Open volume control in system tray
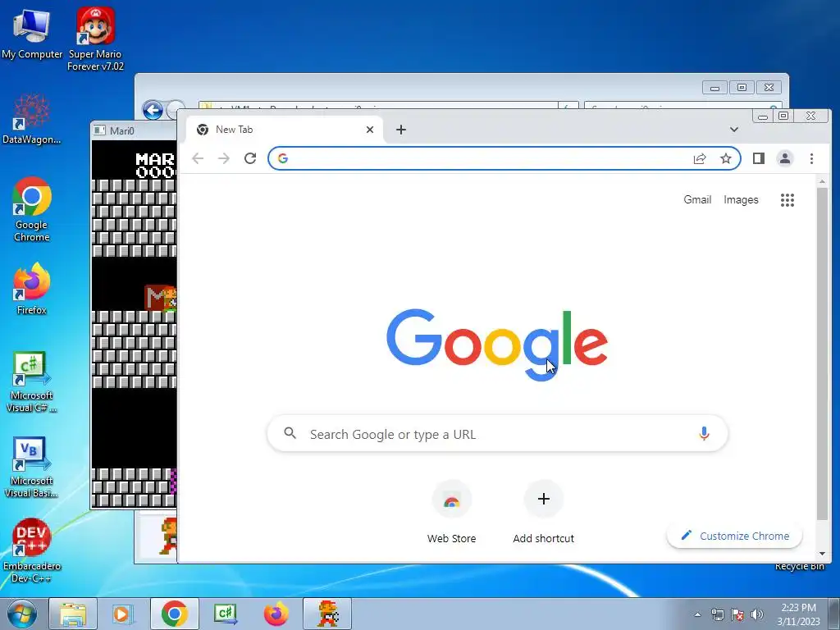This screenshot has width=840, height=630. coord(757,614)
